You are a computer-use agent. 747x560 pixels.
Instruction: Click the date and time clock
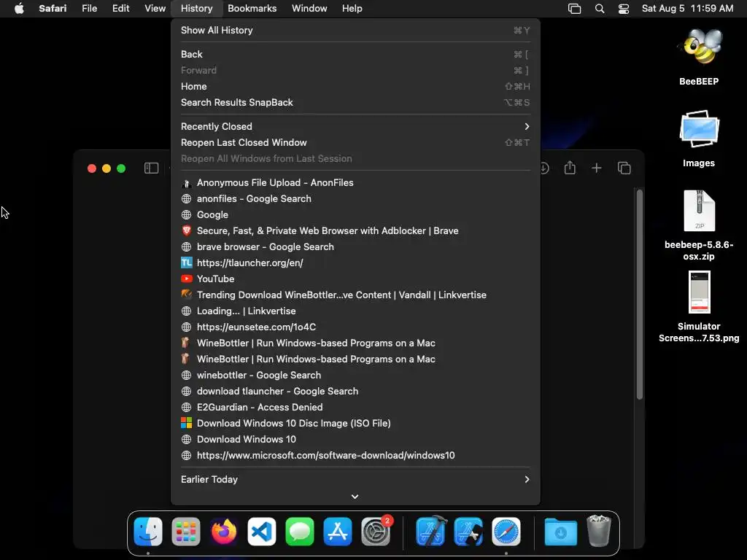(687, 9)
